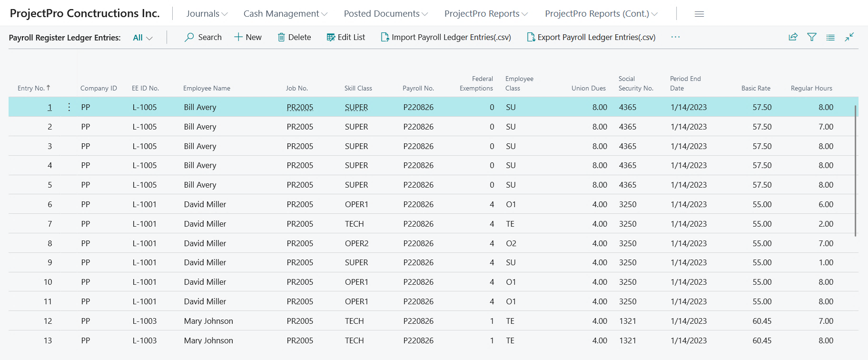The height and width of the screenshot is (360, 868).
Task: Expand the Cash Management dropdown
Action: tap(285, 14)
